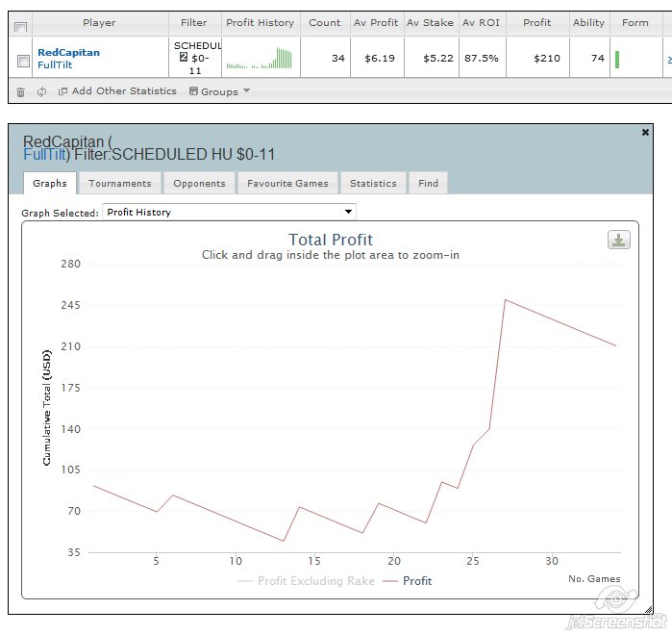672x635 pixels.
Task: Expand the Groups dropdown menu
Action: click(x=219, y=91)
